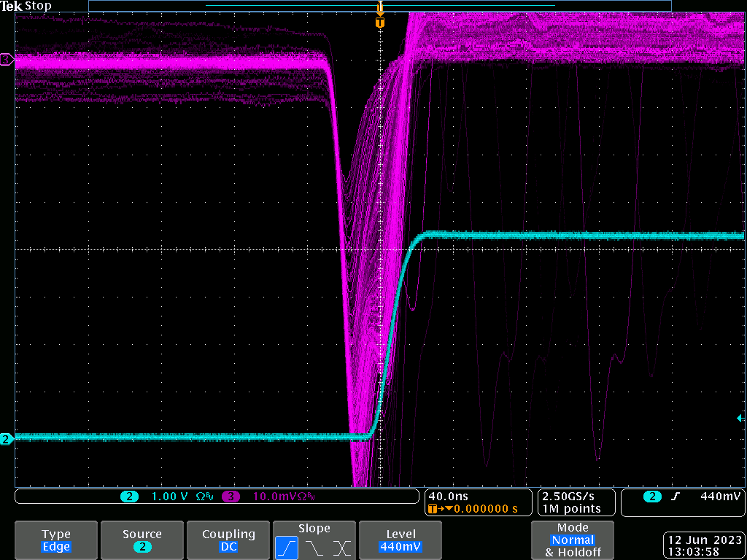Screen dimensions: 747x560
Task: Click the date and time display
Action: click(703, 546)
